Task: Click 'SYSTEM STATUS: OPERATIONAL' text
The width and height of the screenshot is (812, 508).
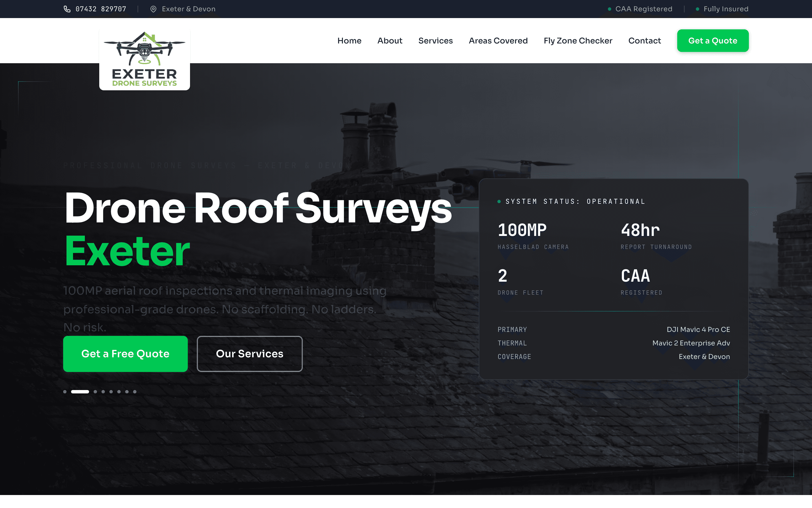Action: click(575, 202)
